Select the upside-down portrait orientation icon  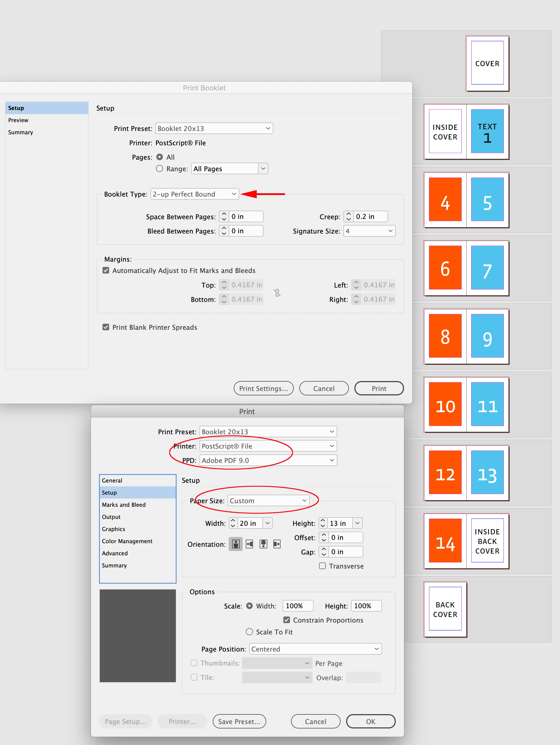(263, 544)
